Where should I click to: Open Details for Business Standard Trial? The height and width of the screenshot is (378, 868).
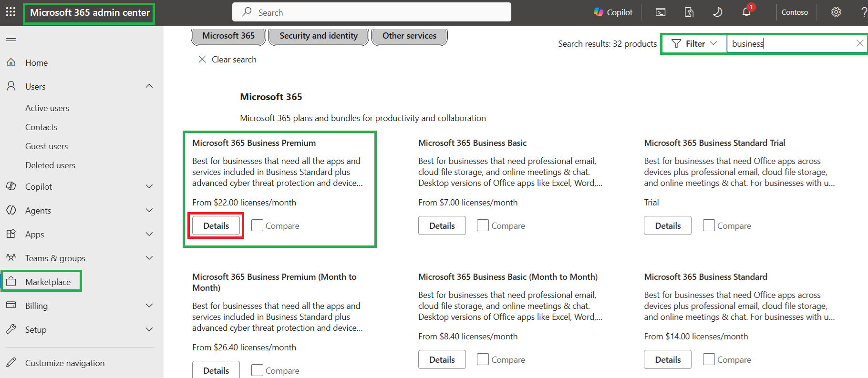[668, 225]
